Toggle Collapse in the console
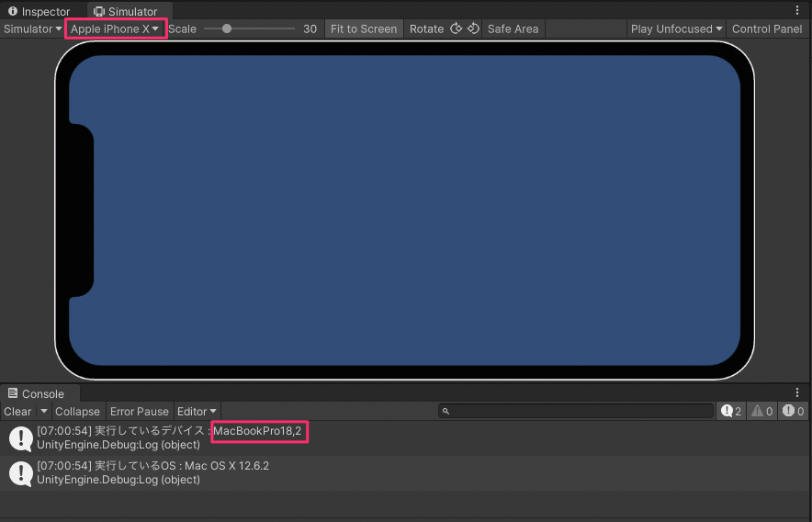The height and width of the screenshot is (522, 812). tap(78, 412)
